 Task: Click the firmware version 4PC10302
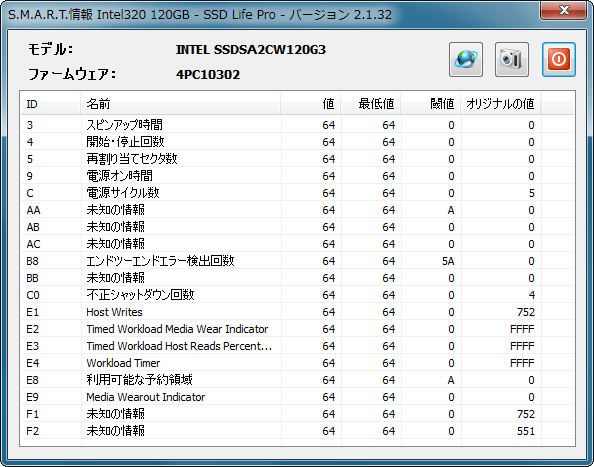208,75
